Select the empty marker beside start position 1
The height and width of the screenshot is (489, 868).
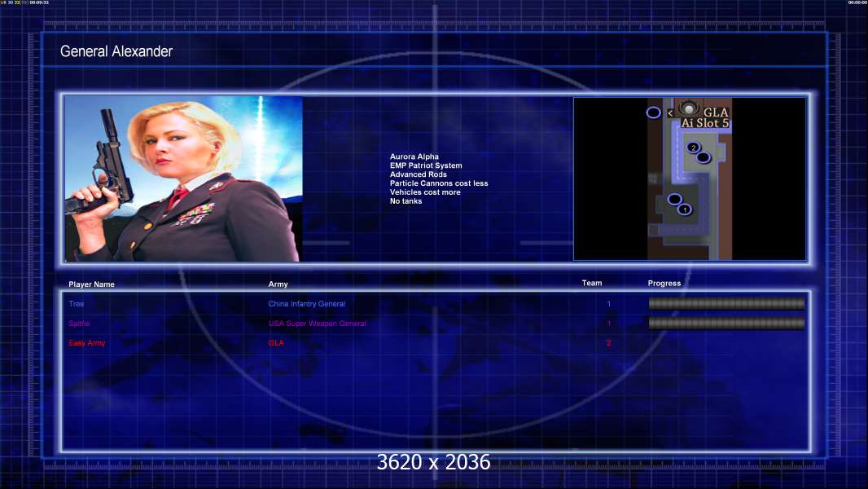674,199
